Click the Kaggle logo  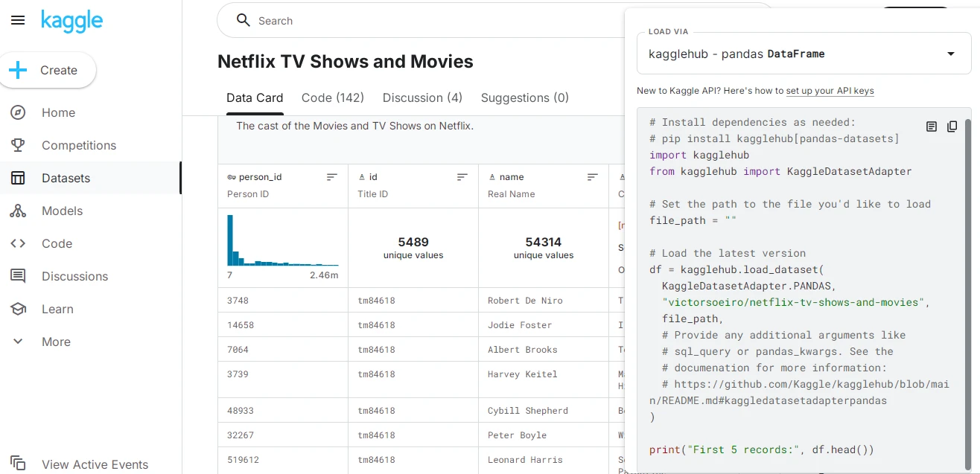pos(71,21)
